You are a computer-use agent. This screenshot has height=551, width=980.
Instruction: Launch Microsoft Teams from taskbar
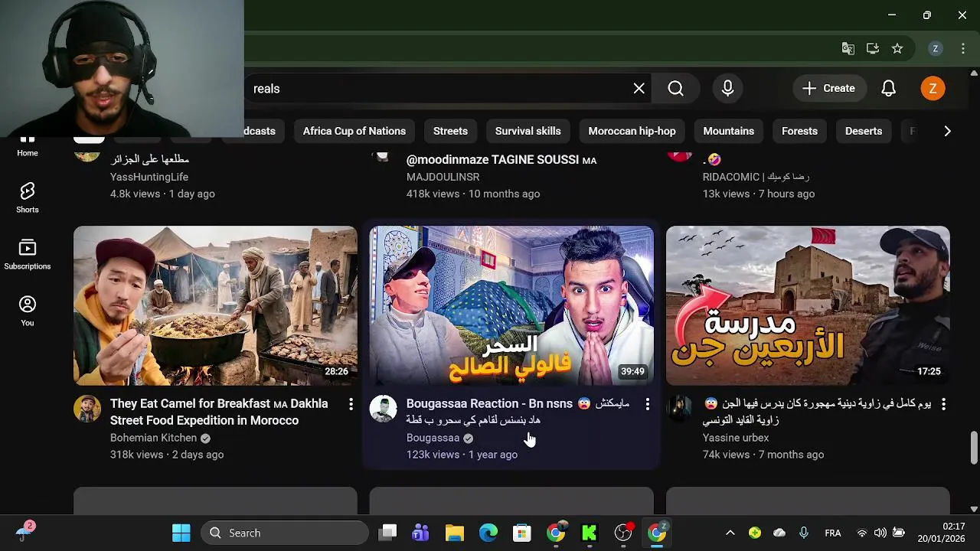(420, 533)
